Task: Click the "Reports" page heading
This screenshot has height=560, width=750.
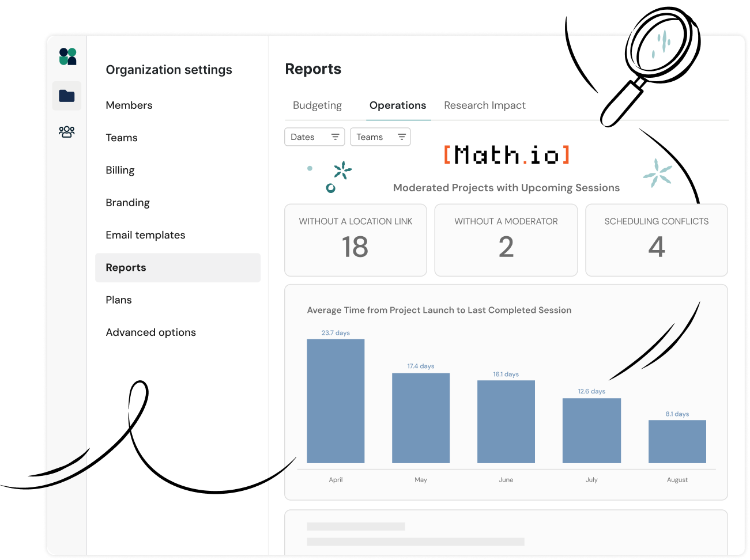Action: (313, 69)
